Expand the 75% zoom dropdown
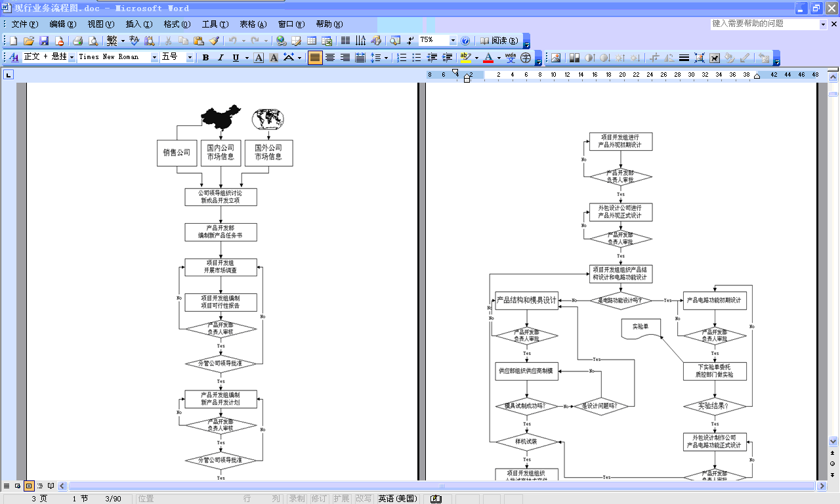This screenshot has width=840, height=504. pos(453,41)
